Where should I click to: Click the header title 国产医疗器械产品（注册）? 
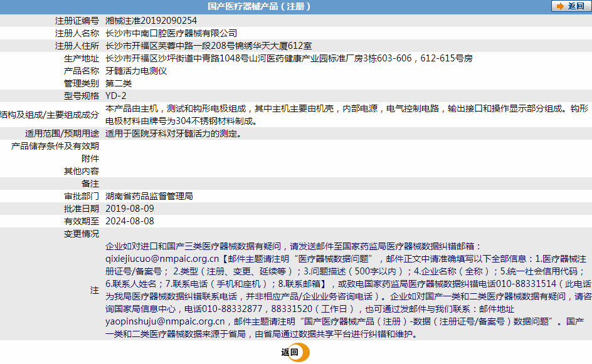pyautogui.click(x=259, y=6)
